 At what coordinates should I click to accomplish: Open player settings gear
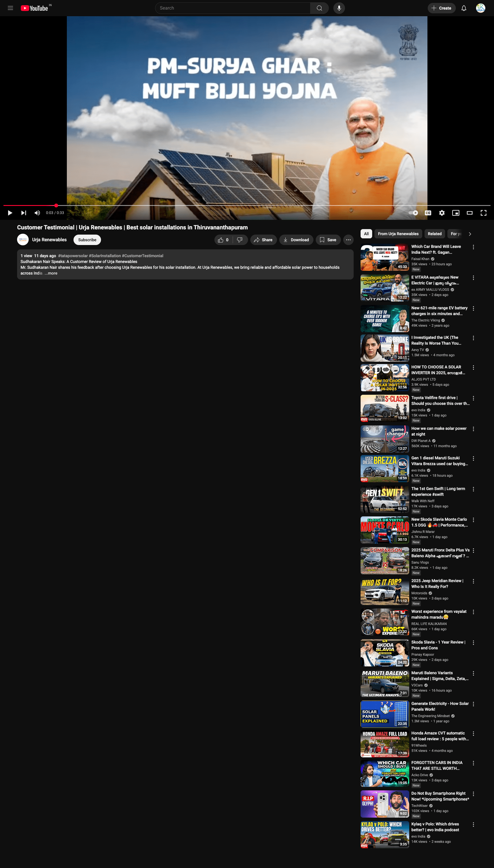click(x=442, y=213)
